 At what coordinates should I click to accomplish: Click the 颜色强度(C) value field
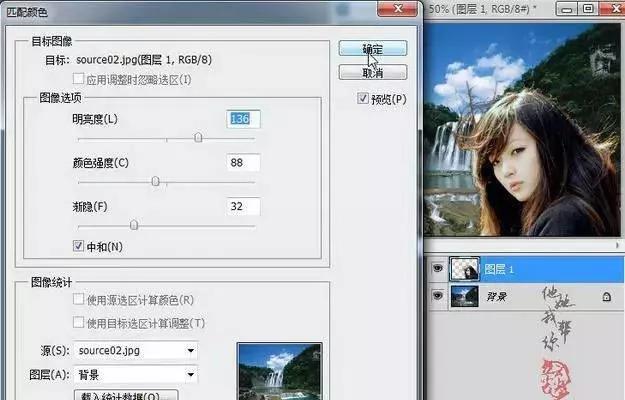point(243,163)
